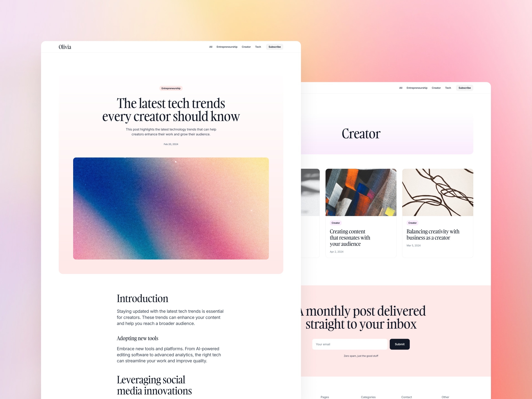
Task: Click the Entrepreneurship category tag
Action: point(170,88)
